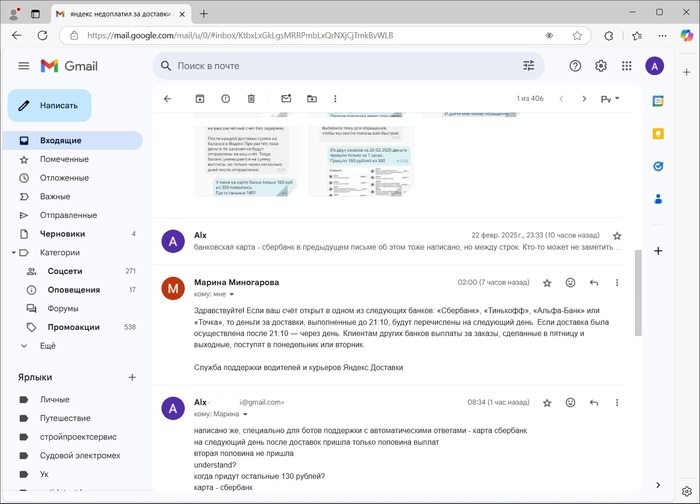Open Промоакции category
Screen dimensions: 700x504
point(73,327)
